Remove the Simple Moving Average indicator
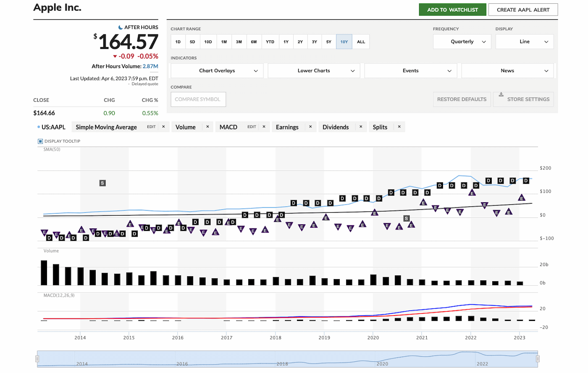Viewport: 588px width, 373px height. [x=163, y=127]
